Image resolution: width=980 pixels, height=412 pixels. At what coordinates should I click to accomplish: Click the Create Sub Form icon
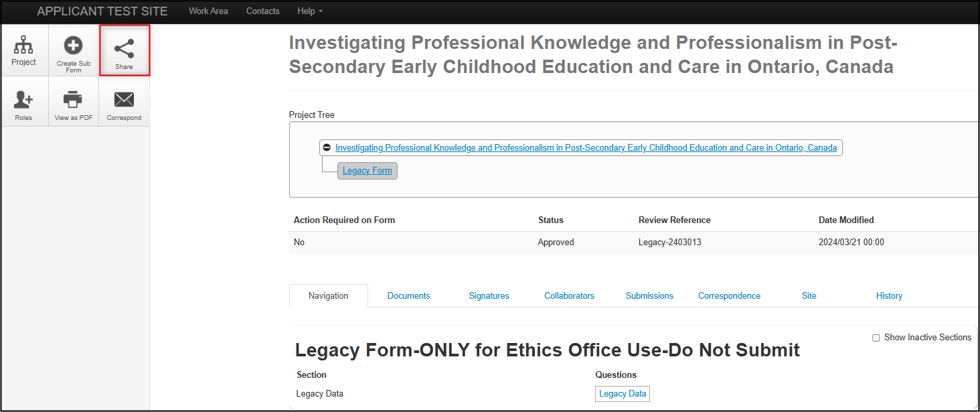point(74,47)
